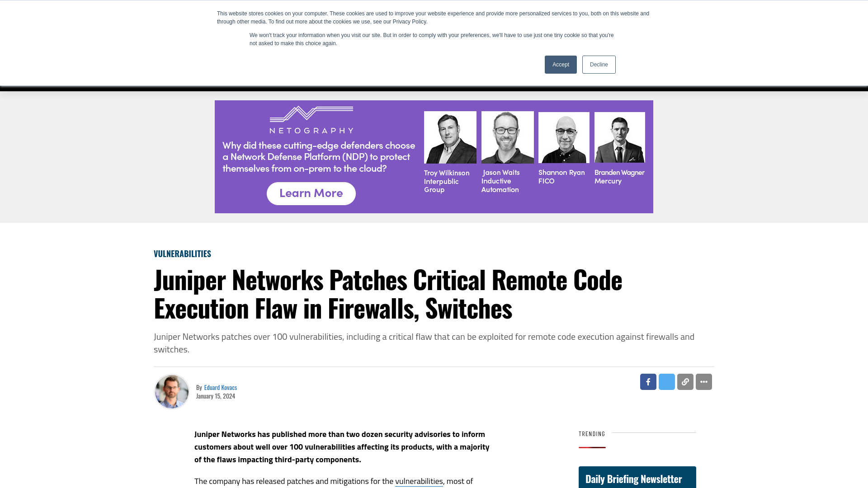Click the Trending section header

[x=591, y=434]
